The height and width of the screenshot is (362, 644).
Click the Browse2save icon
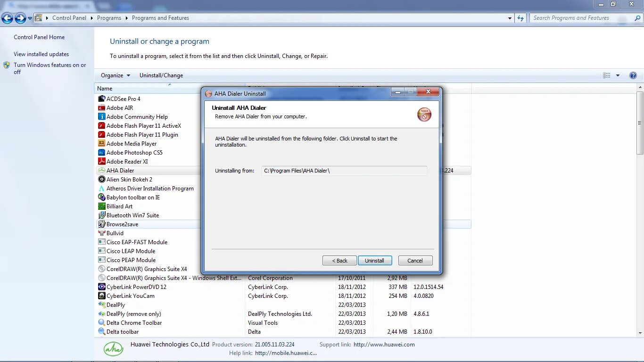click(101, 224)
